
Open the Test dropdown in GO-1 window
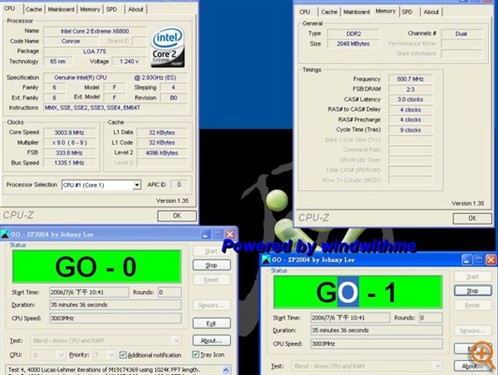(437, 366)
